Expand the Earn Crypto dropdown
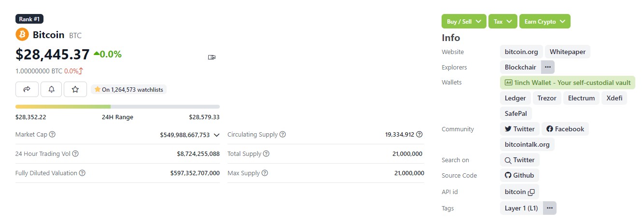Viewport: 644px width, 223px height. tap(545, 22)
